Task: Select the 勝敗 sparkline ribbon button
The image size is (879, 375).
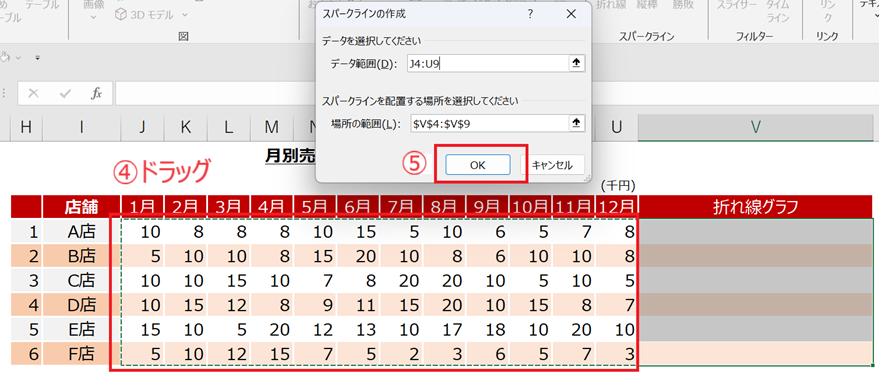Action: pos(683,5)
